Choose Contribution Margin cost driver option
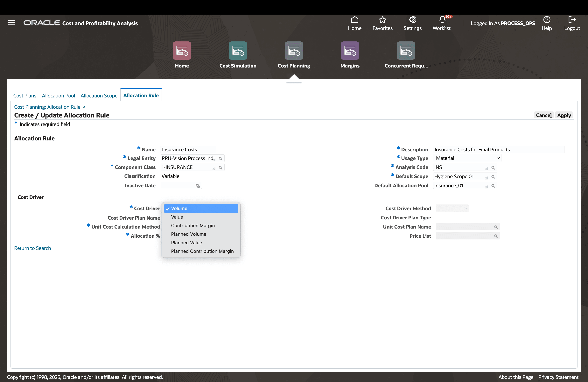The width and height of the screenshot is (588, 382). click(193, 225)
